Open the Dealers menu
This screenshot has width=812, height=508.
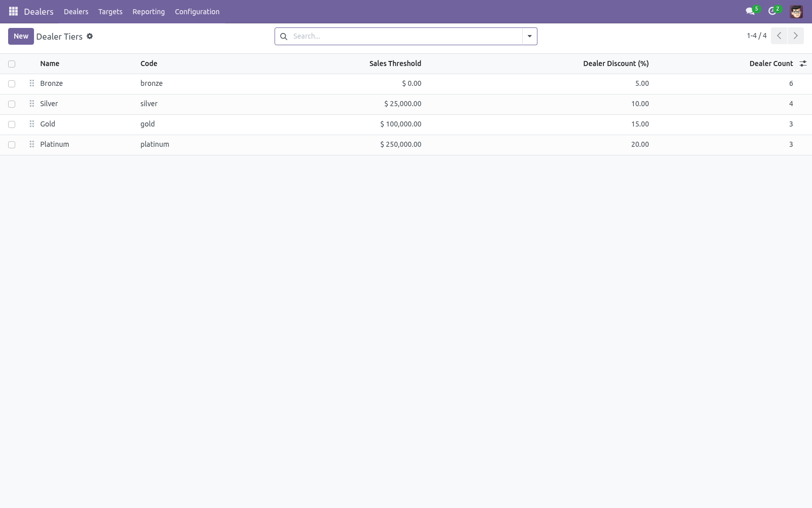pyautogui.click(x=76, y=12)
